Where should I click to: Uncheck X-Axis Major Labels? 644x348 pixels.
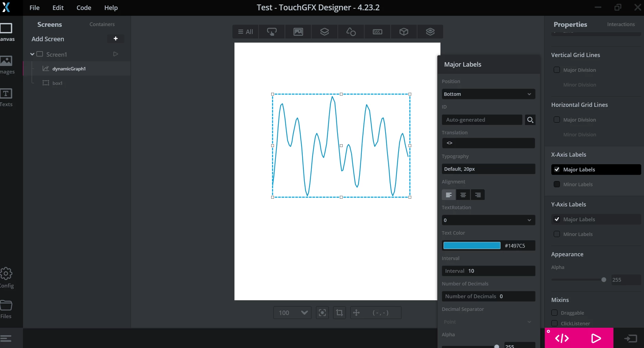coord(557,169)
